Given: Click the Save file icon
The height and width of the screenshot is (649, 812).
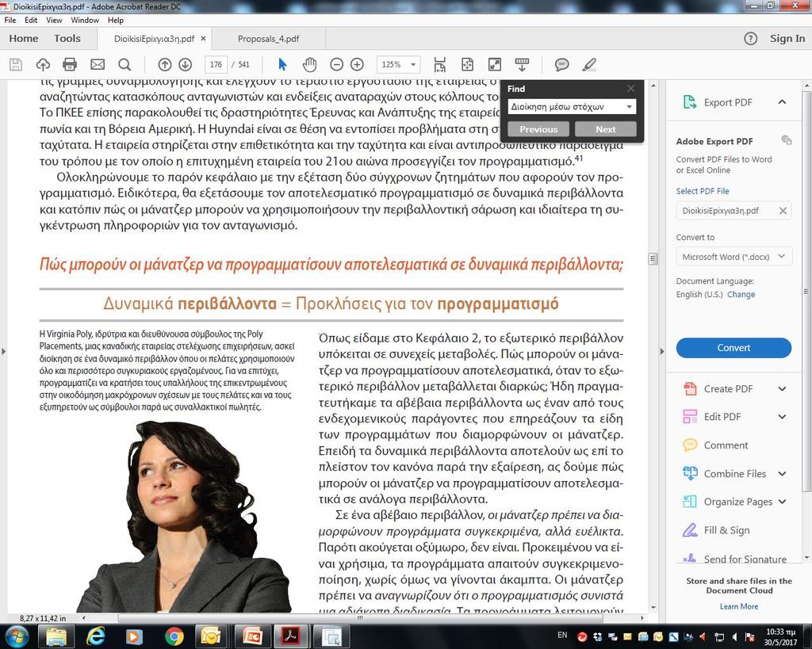Looking at the screenshot, I should click(16, 65).
